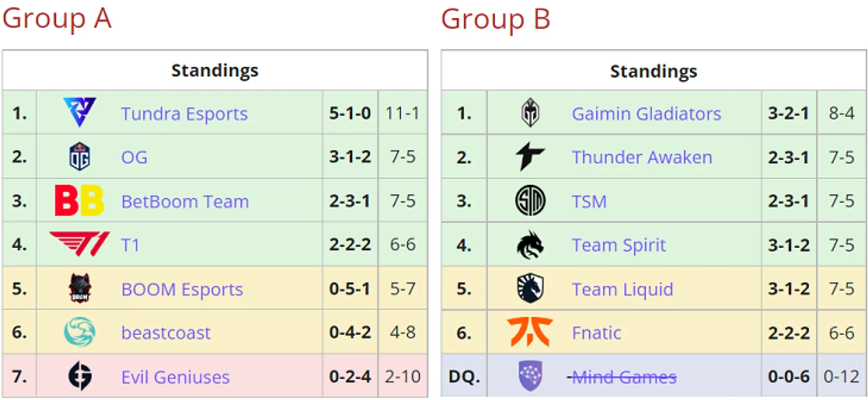
Task: Click the Fnatic orange logo
Action: 530,332
